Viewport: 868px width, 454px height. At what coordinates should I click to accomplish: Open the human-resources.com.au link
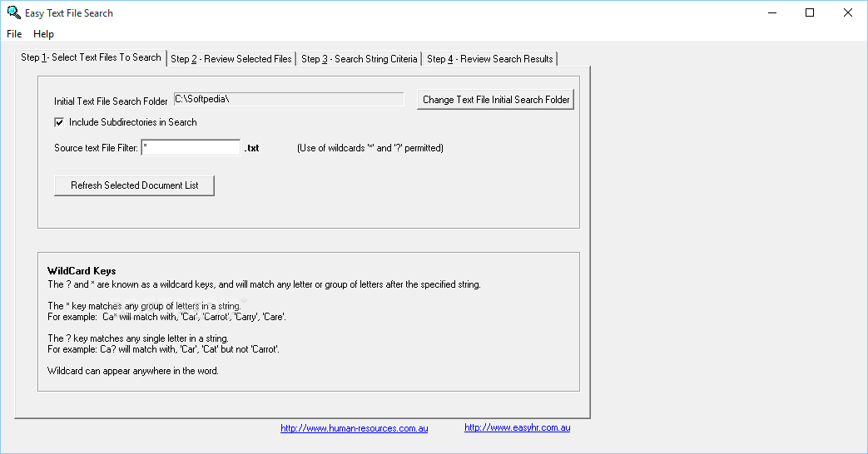355,428
